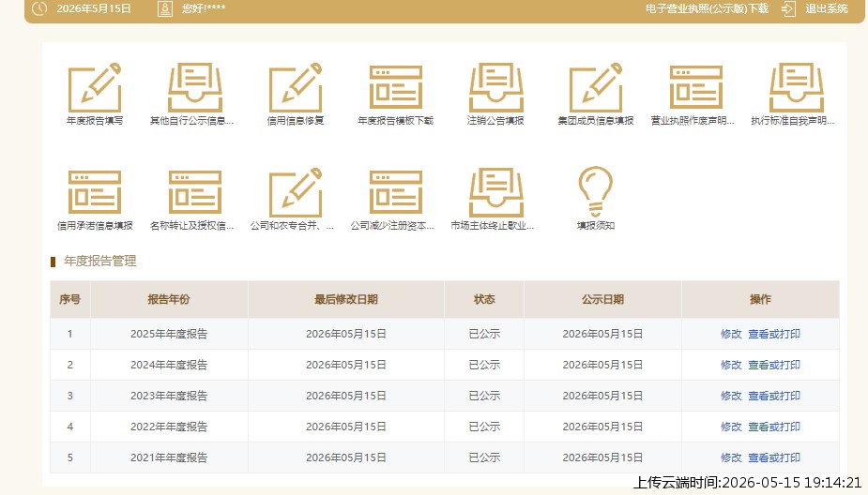Click 修改 for 2025年年度报告
The height and width of the screenshot is (495, 868).
pyautogui.click(x=731, y=334)
